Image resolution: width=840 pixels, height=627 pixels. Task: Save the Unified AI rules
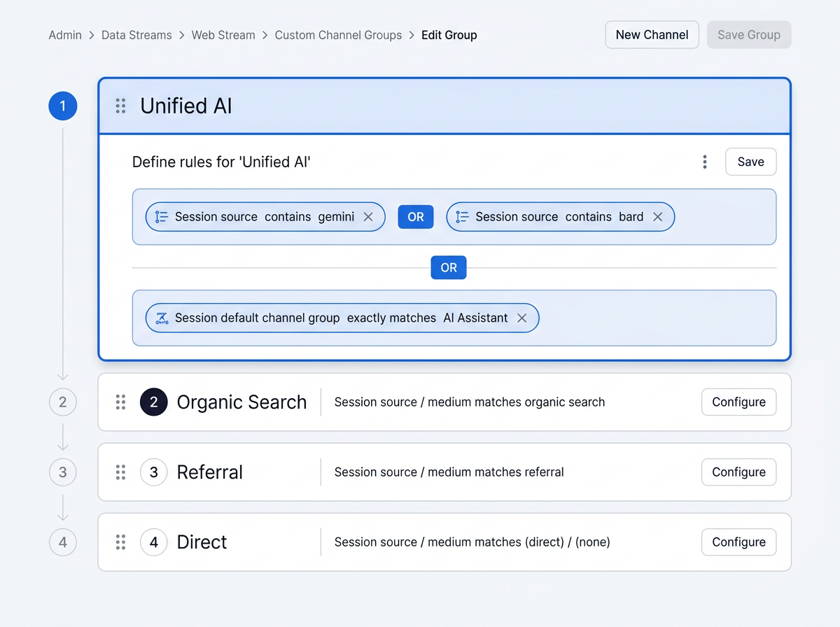click(x=750, y=162)
